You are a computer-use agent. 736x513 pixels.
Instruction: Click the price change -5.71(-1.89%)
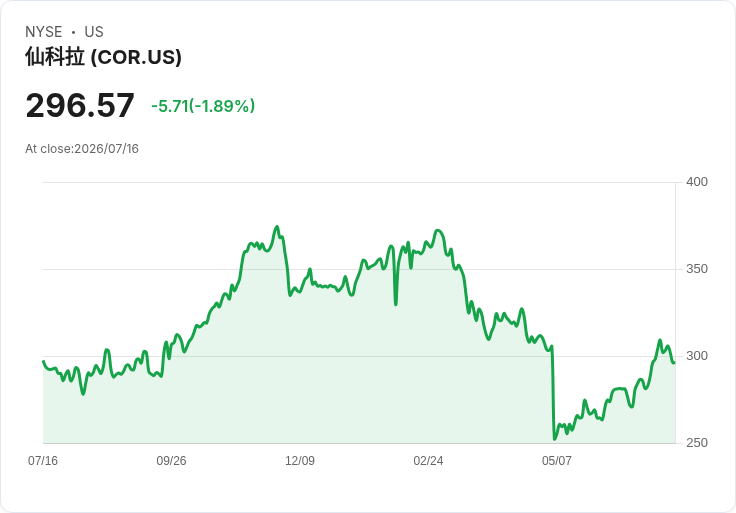point(203,106)
